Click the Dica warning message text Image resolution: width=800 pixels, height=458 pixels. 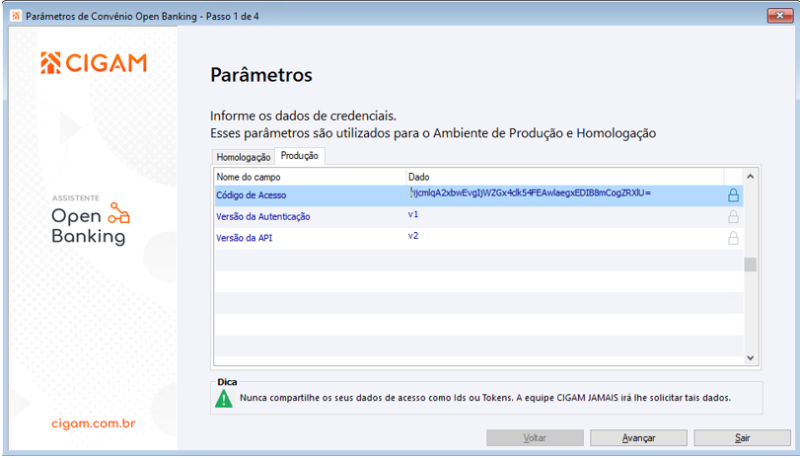click(485, 398)
